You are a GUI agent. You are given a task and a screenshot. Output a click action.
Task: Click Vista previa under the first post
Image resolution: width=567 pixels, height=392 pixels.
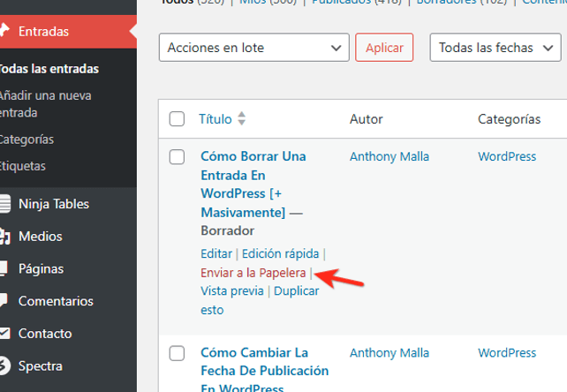pos(232,291)
